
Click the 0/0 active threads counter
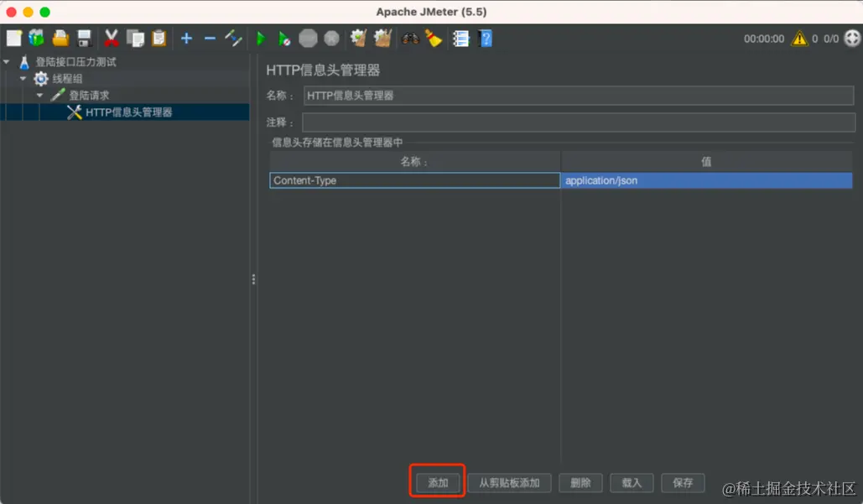(x=831, y=39)
